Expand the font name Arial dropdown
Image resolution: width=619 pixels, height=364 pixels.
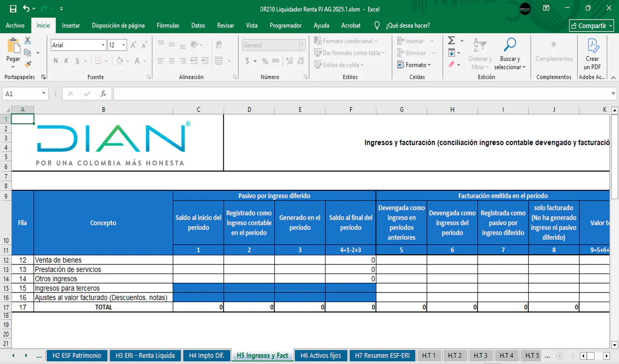pyautogui.click(x=103, y=45)
